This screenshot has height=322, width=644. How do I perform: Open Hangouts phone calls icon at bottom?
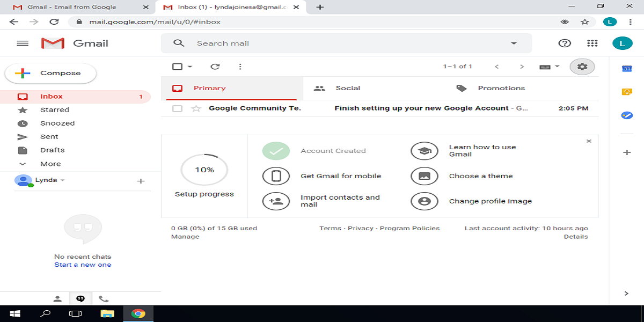(x=104, y=299)
